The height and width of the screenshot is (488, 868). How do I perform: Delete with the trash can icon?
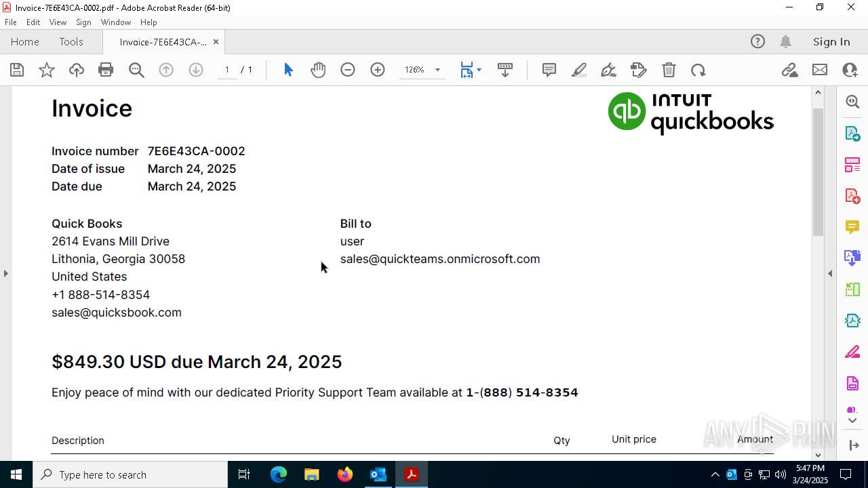coord(669,70)
